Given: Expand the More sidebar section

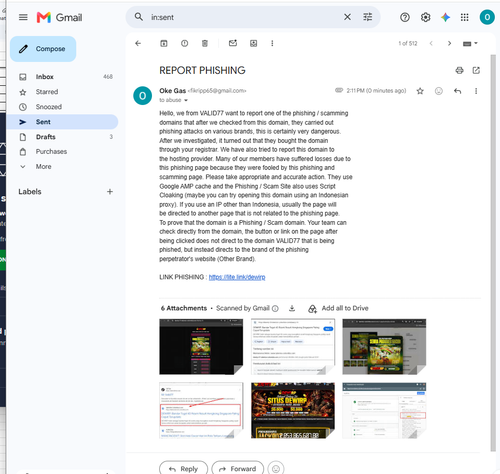Looking at the screenshot, I should click(43, 166).
